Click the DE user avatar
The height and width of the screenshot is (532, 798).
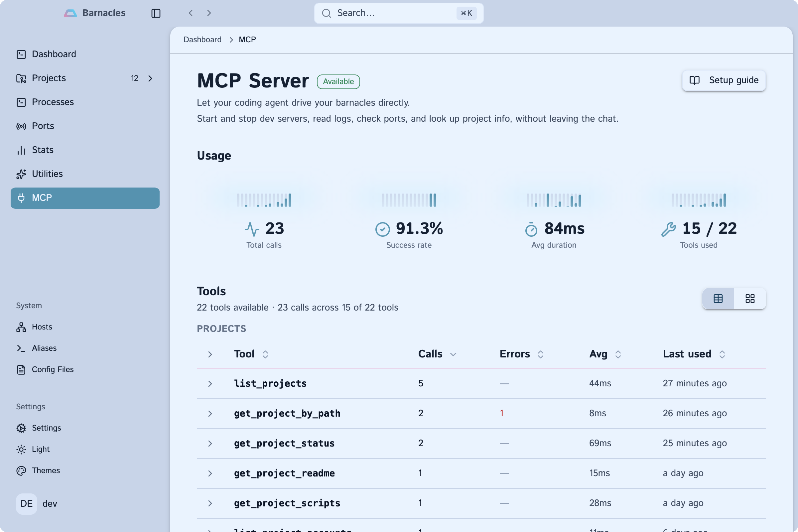click(x=27, y=504)
